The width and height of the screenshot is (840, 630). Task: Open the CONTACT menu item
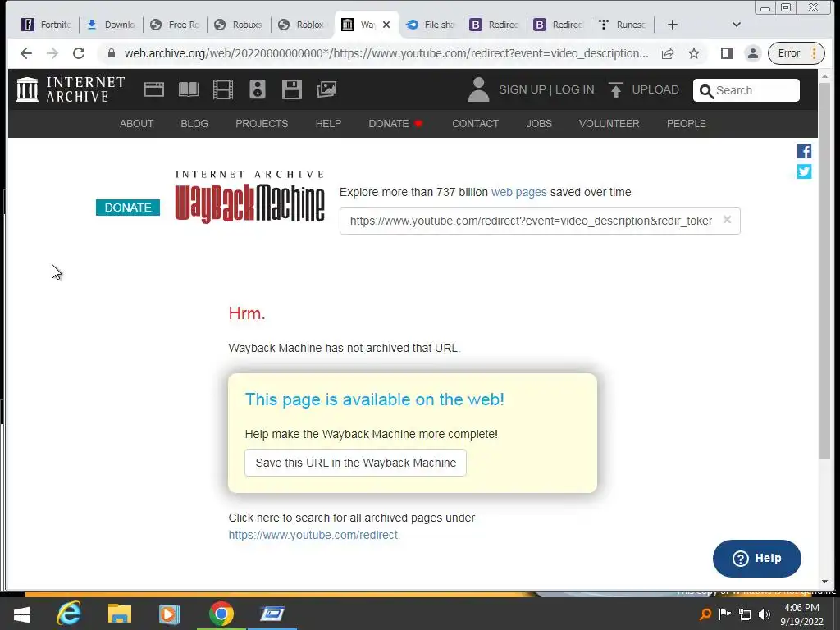pos(475,124)
